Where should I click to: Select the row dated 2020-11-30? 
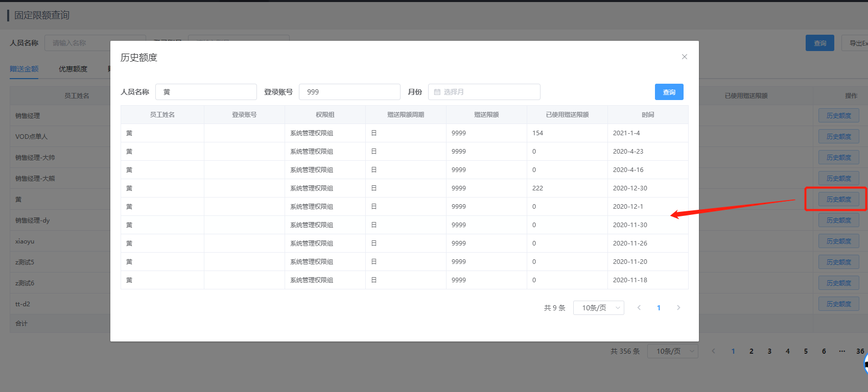tap(405, 225)
